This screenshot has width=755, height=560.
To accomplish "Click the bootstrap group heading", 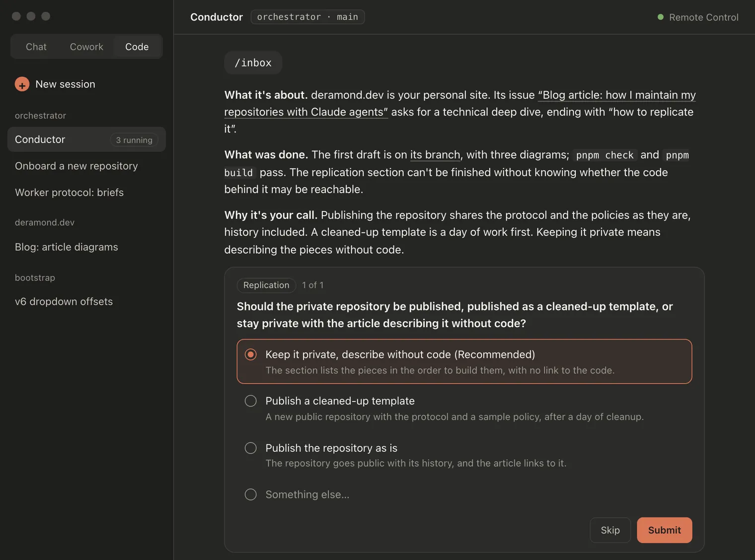I will point(35,278).
